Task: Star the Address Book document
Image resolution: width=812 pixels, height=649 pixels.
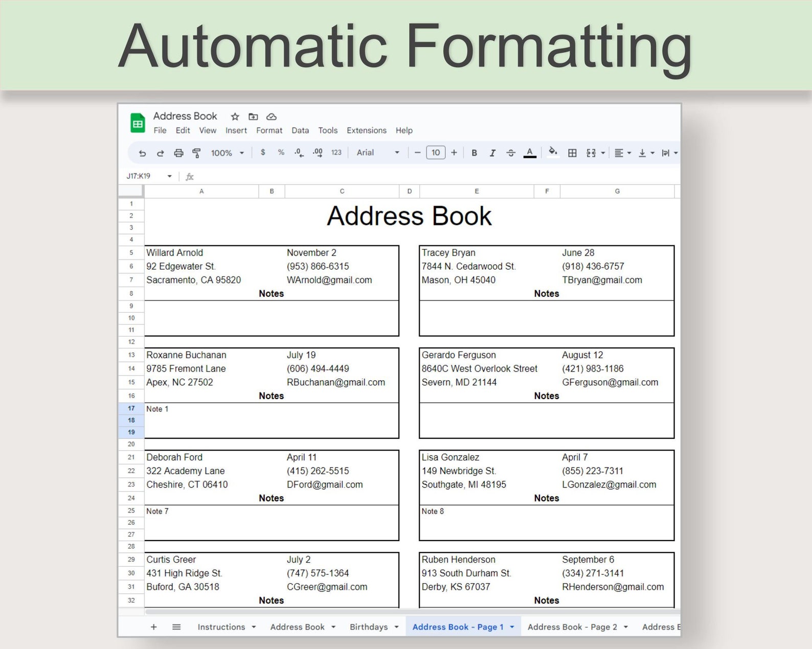Action: click(x=235, y=117)
